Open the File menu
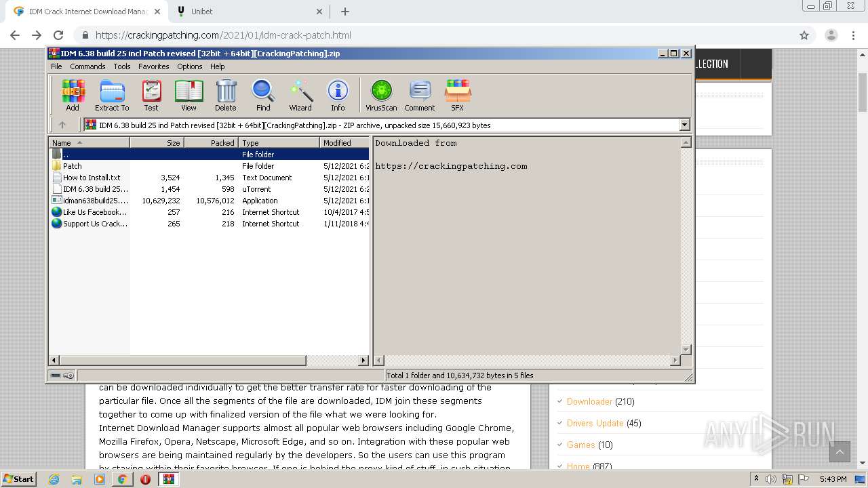Viewport: 868px width, 488px height. [x=56, y=66]
